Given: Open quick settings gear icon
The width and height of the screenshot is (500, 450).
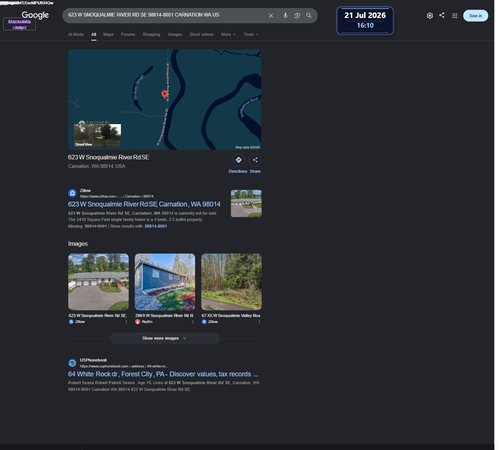Looking at the screenshot, I should click(430, 16).
